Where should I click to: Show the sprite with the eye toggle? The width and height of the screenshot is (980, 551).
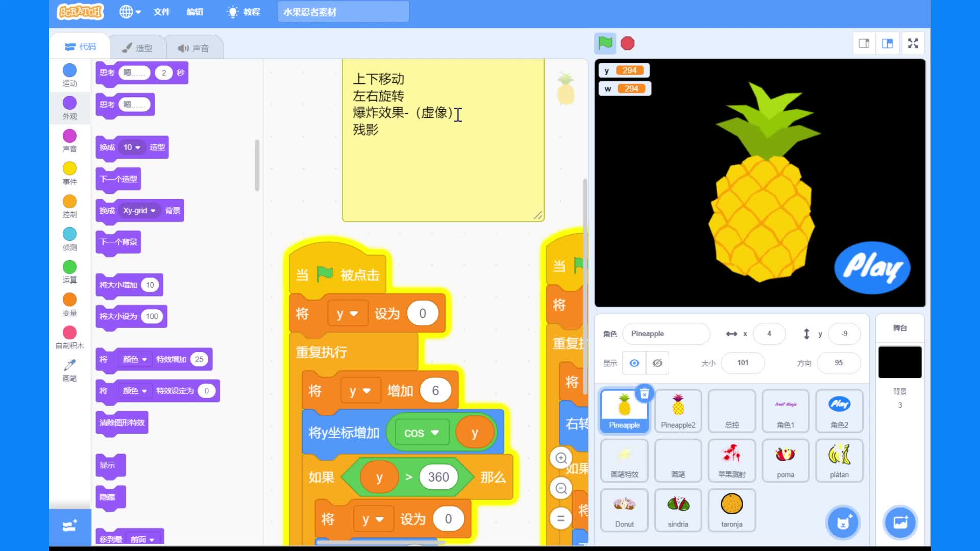click(x=634, y=363)
